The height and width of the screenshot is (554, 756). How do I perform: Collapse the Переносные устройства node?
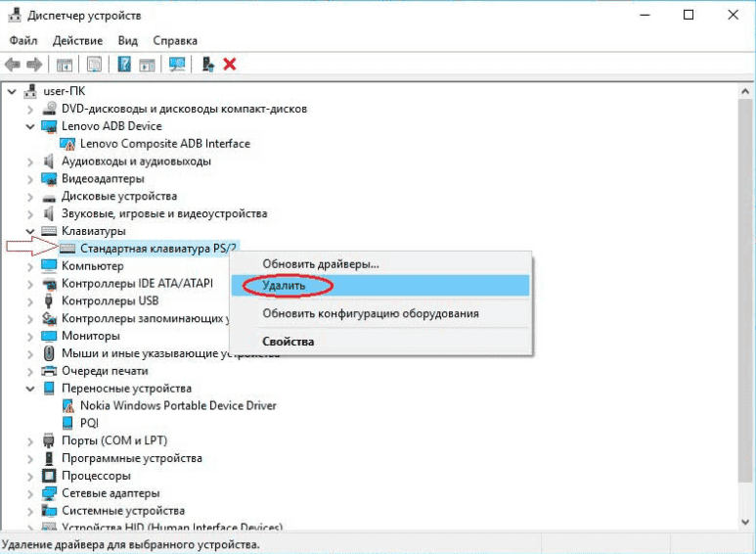[x=30, y=389]
